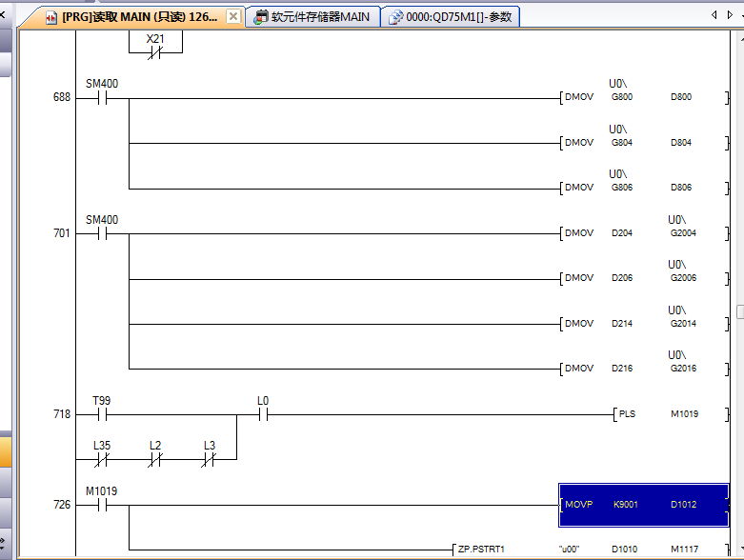Close the [PRG] MAIN program tab
Screen dimensions: 744x560
coord(233,16)
